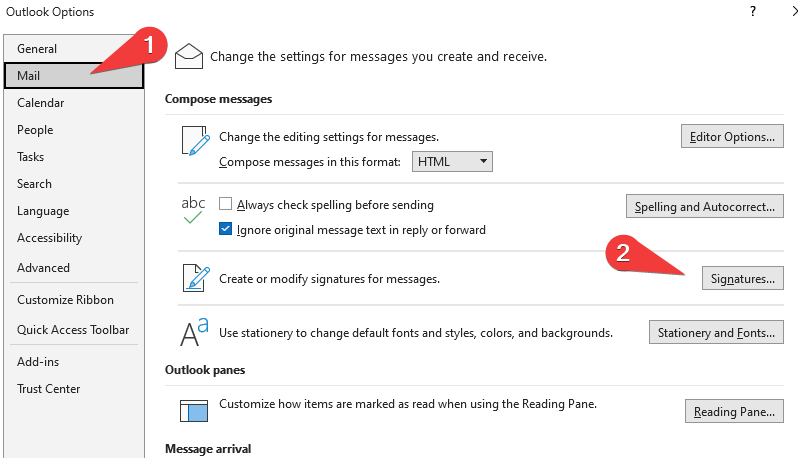Uncheck Ignore original message text option
This screenshot has width=798, height=458.
226,229
